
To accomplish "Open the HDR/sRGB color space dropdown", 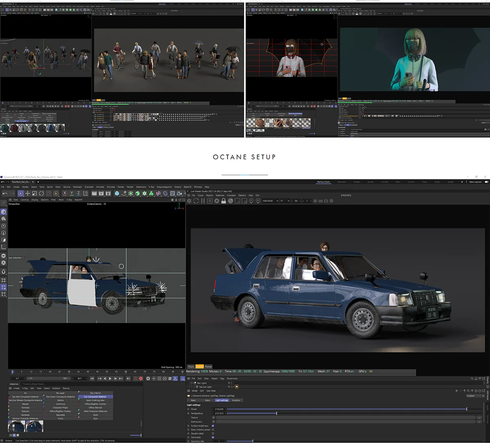I will pos(270,201).
